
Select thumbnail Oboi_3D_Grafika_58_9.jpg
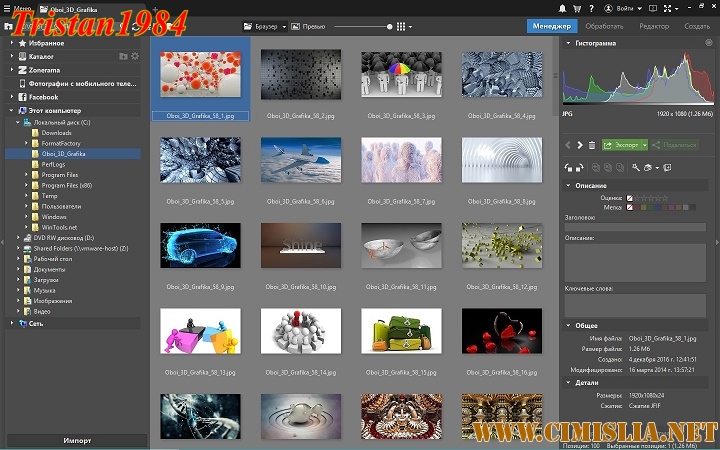point(200,245)
